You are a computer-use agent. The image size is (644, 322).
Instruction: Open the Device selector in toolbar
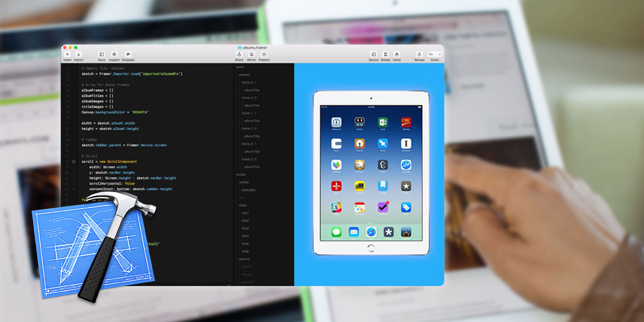coord(374,54)
